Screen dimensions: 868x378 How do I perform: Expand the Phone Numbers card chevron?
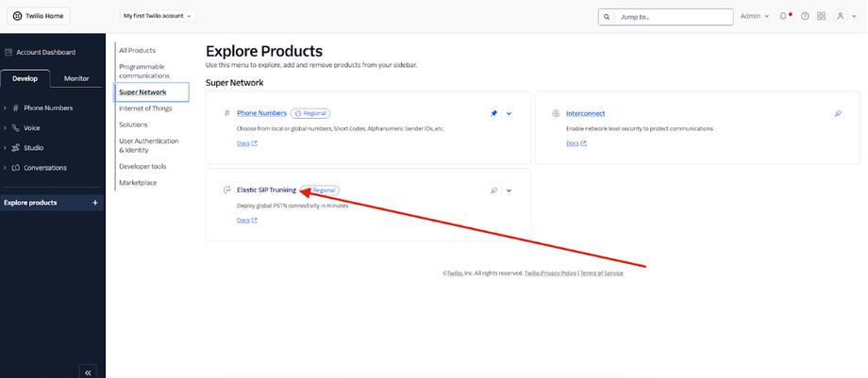[x=509, y=113]
